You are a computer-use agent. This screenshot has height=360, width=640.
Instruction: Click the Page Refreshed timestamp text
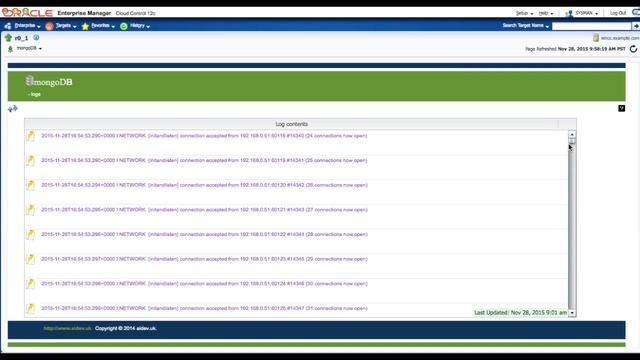coord(575,49)
